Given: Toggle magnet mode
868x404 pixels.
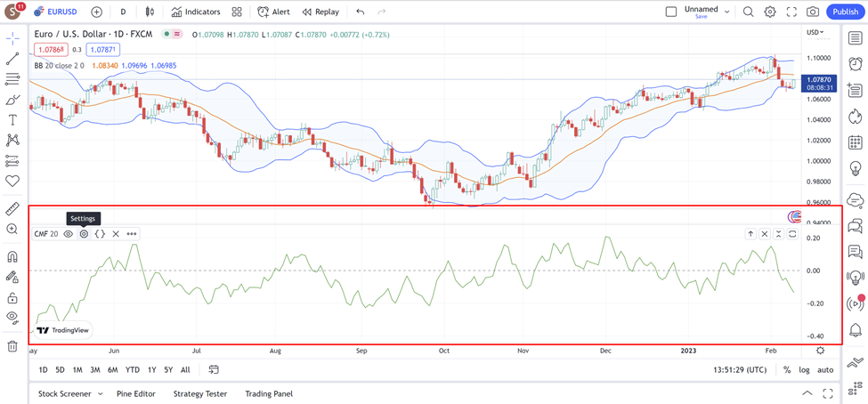Looking at the screenshot, I should click(12, 257).
